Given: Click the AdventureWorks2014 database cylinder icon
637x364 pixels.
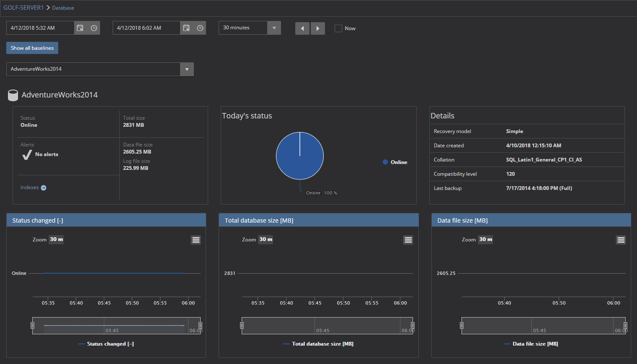Looking at the screenshot, I should pos(13,95).
